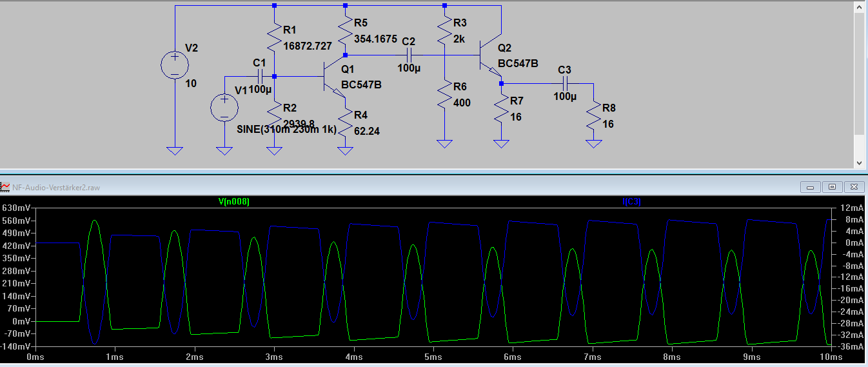Click the waveform window's app icon
Image resolution: width=868 pixels, height=367 pixels.
pyautogui.click(x=6, y=187)
